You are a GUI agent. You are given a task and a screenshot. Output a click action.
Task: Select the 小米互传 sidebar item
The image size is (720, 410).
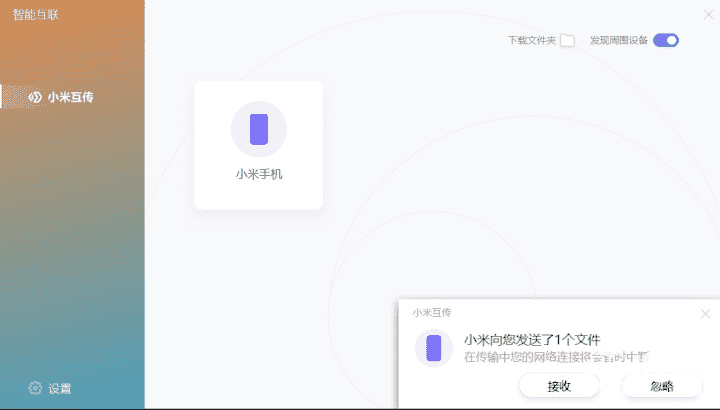click(72, 97)
